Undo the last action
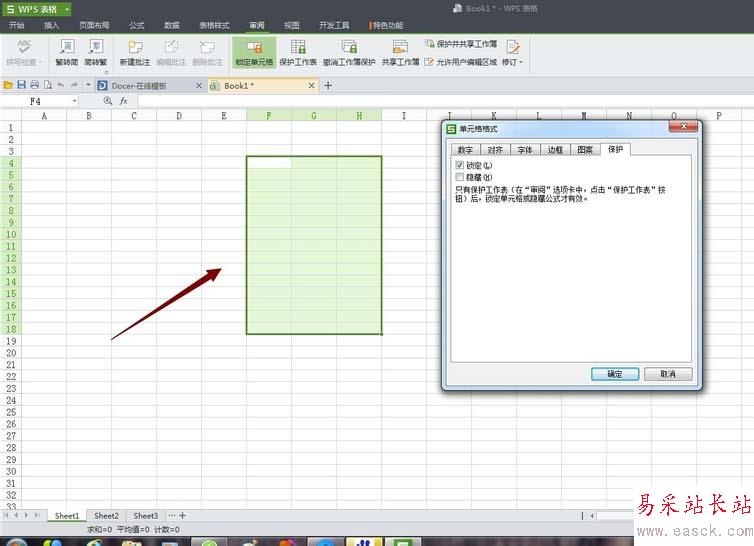 click(61, 85)
